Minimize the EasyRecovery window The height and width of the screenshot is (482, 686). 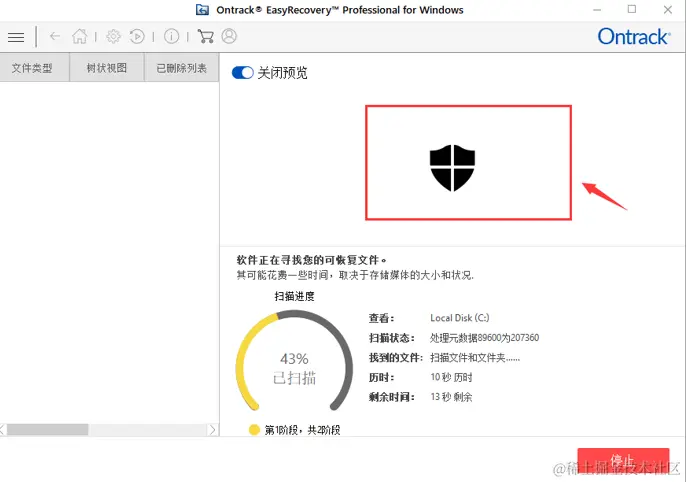(597, 10)
